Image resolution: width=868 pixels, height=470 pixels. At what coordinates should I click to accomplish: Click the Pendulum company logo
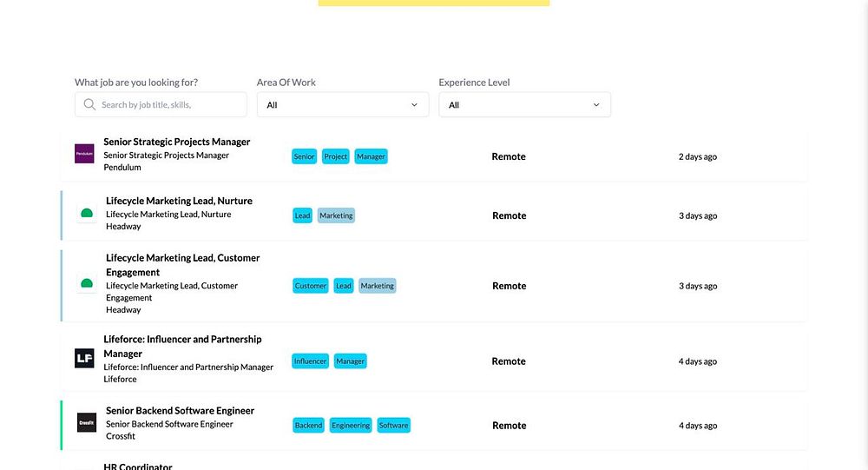(x=84, y=154)
